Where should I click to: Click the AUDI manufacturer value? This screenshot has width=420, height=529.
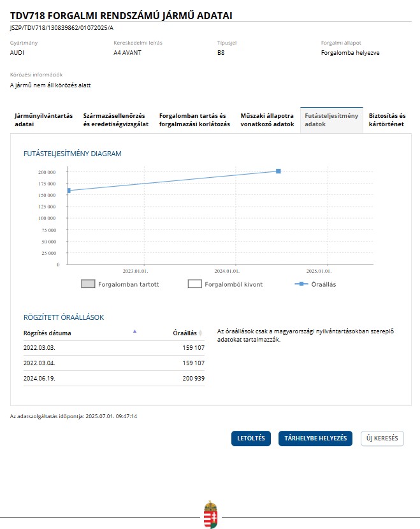click(17, 53)
